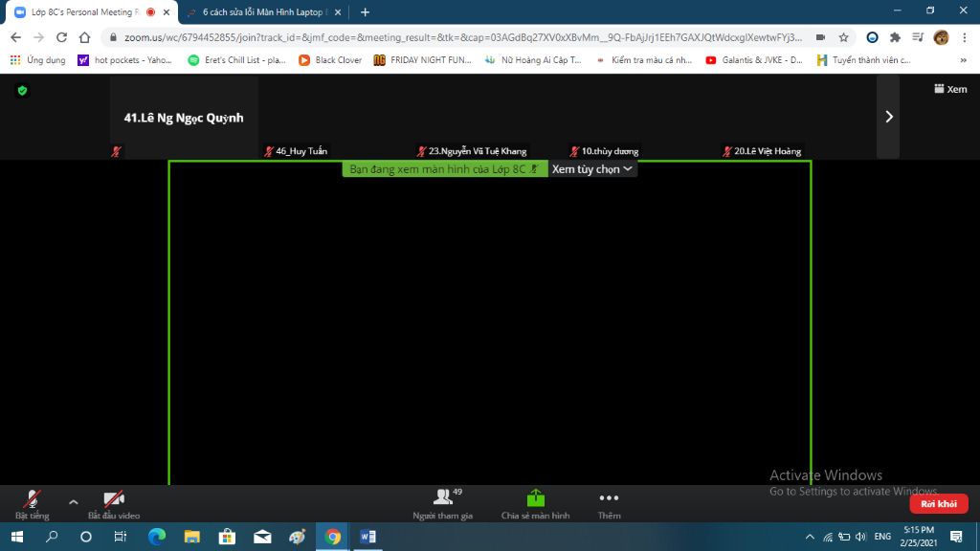
Task: Open Tuyển thành viên bookmark
Action: point(864,60)
